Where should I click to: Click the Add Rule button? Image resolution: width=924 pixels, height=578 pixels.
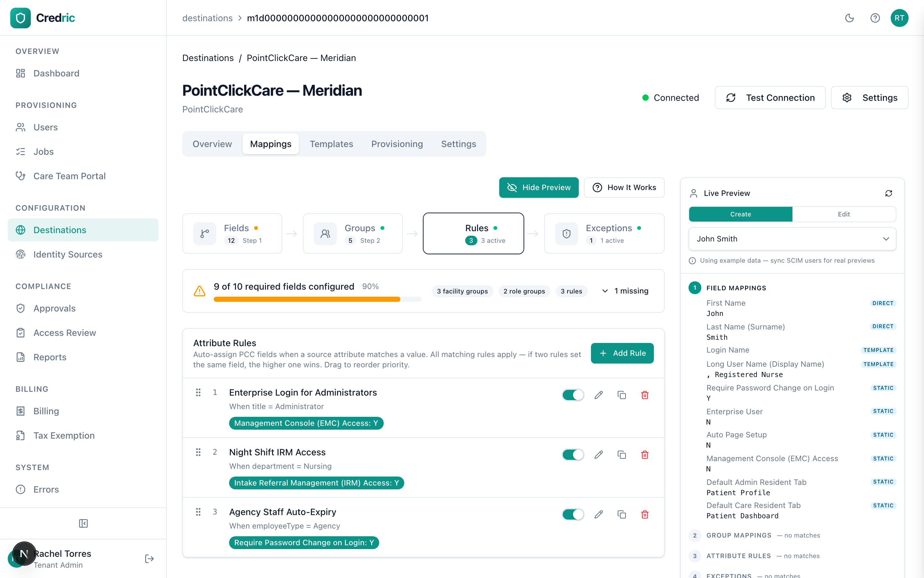pos(622,353)
